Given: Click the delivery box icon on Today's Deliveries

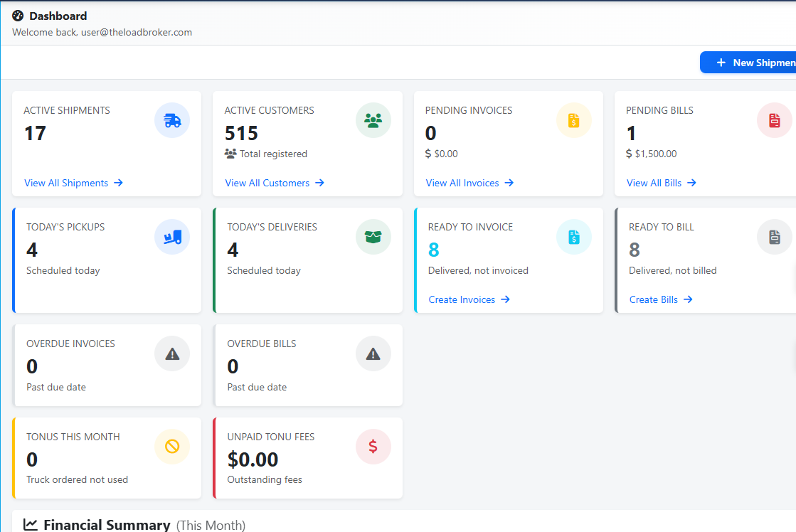Looking at the screenshot, I should tap(373, 236).
